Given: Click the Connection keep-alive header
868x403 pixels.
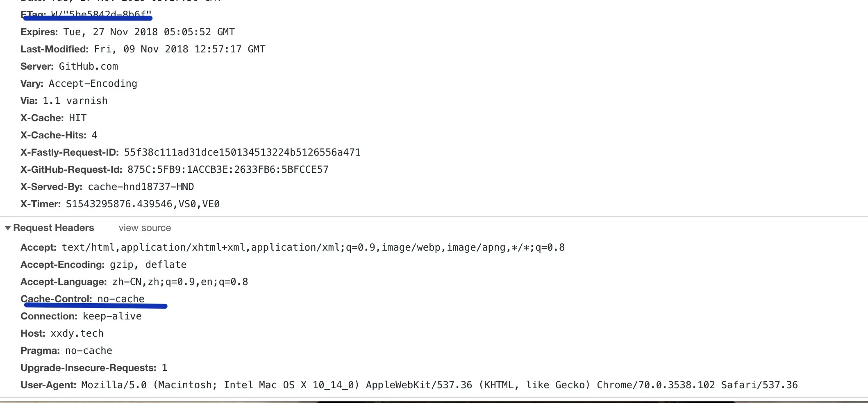Looking at the screenshot, I should pyautogui.click(x=81, y=316).
